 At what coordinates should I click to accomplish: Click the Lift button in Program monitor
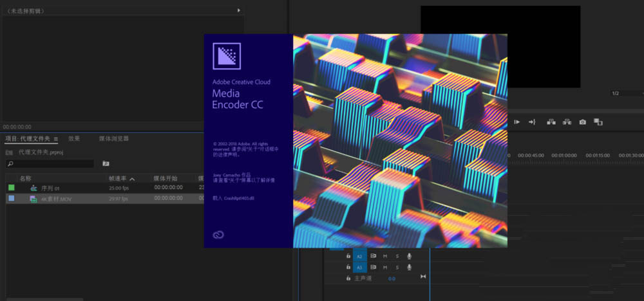tap(551, 122)
